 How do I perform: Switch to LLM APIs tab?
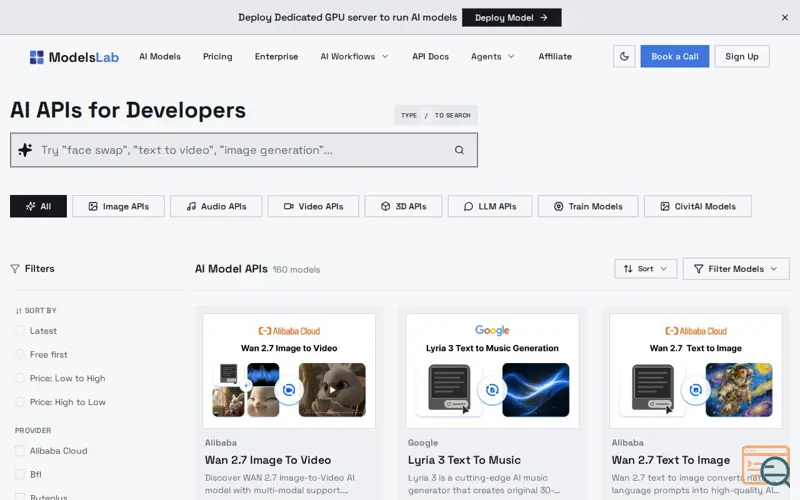click(x=490, y=206)
